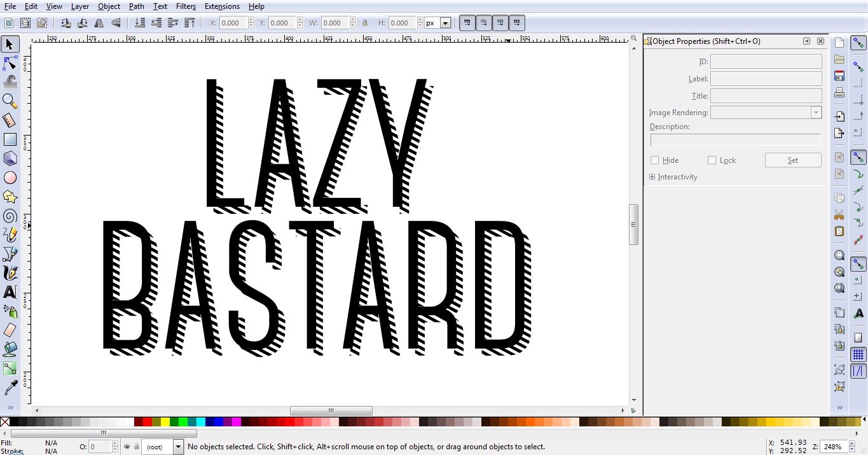
Task: Toggle snap to guides button
Action: (x=858, y=371)
